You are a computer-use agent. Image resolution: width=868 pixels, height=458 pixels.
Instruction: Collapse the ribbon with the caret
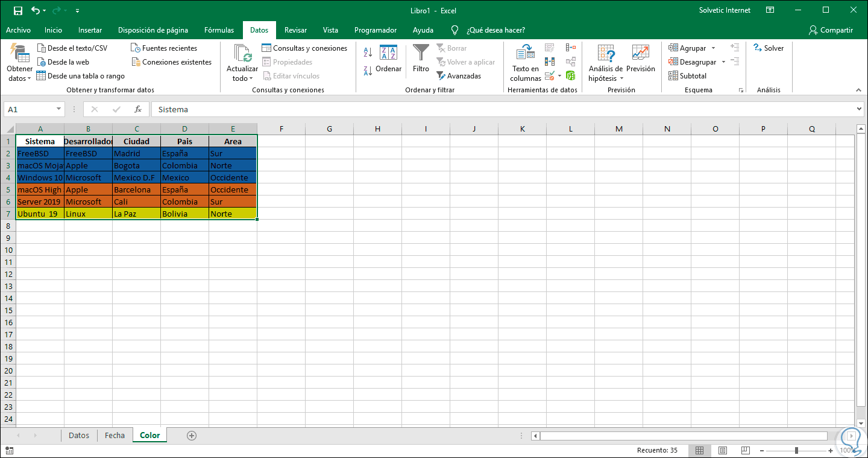point(858,89)
